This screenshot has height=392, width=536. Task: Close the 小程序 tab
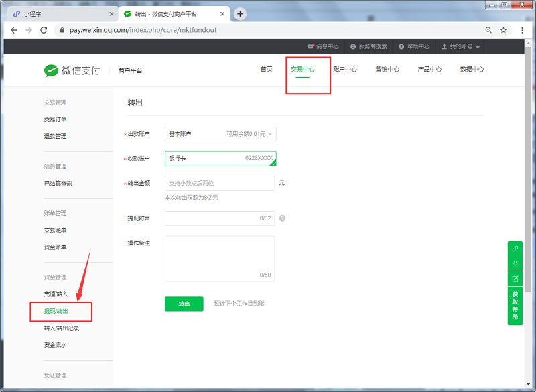[111, 14]
